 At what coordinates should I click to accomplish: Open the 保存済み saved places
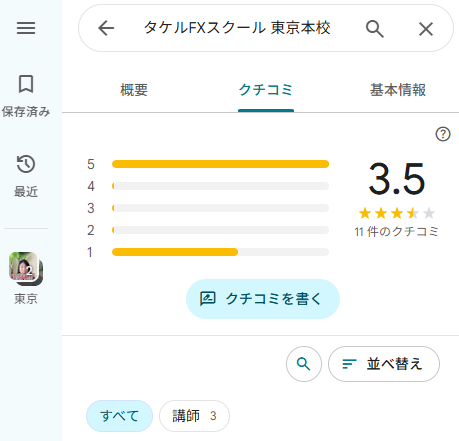coord(26,96)
